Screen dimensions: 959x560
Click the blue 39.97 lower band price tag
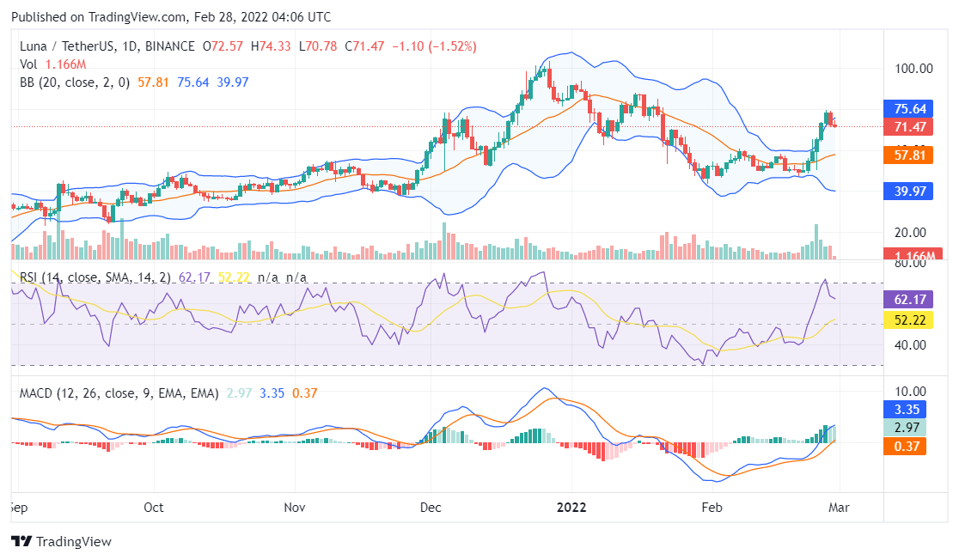[x=909, y=191]
